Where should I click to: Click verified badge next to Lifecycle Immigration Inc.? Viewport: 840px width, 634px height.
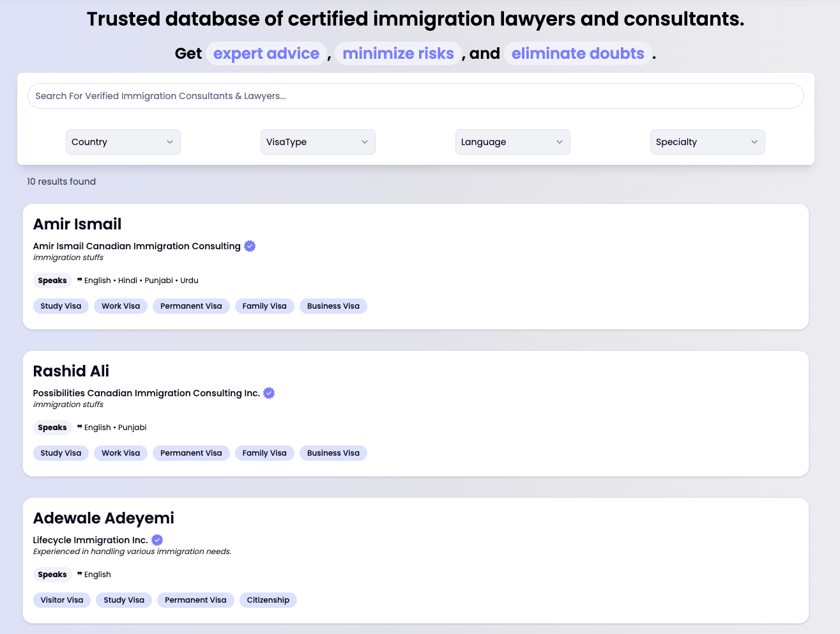point(157,540)
